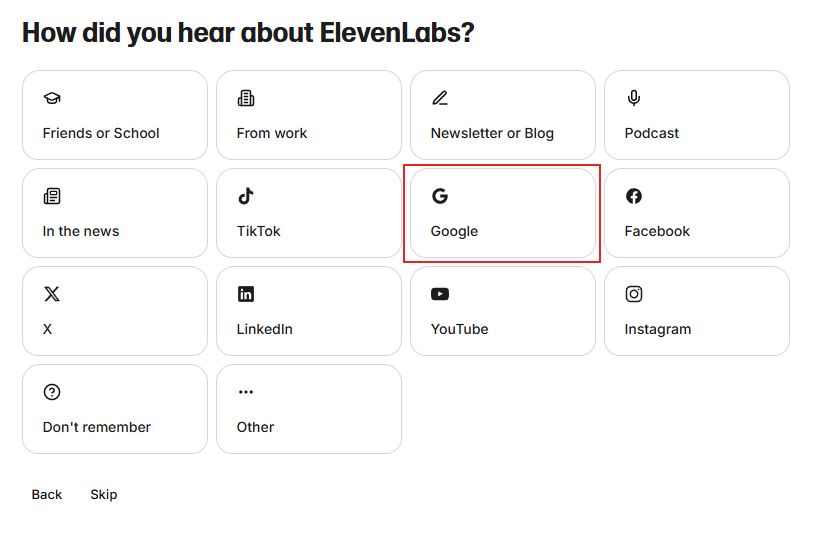The width and height of the screenshot is (822, 535).
Task: Skip this survey question
Action: pyautogui.click(x=104, y=495)
